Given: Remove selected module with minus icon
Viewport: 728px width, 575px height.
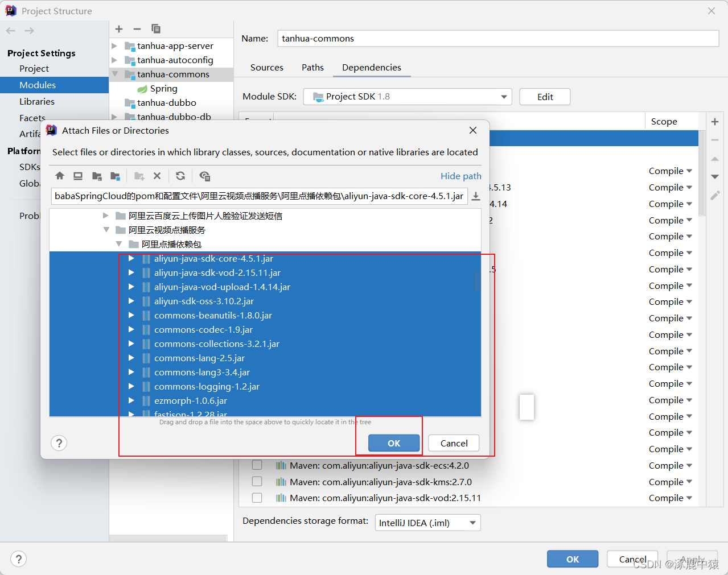Looking at the screenshot, I should point(137,29).
